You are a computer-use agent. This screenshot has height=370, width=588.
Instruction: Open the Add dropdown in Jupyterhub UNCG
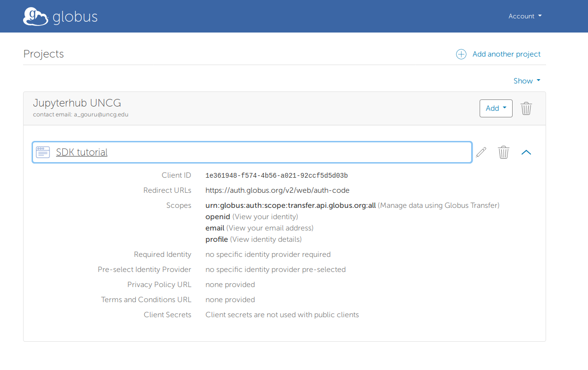pyautogui.click(x=496, y=108)
